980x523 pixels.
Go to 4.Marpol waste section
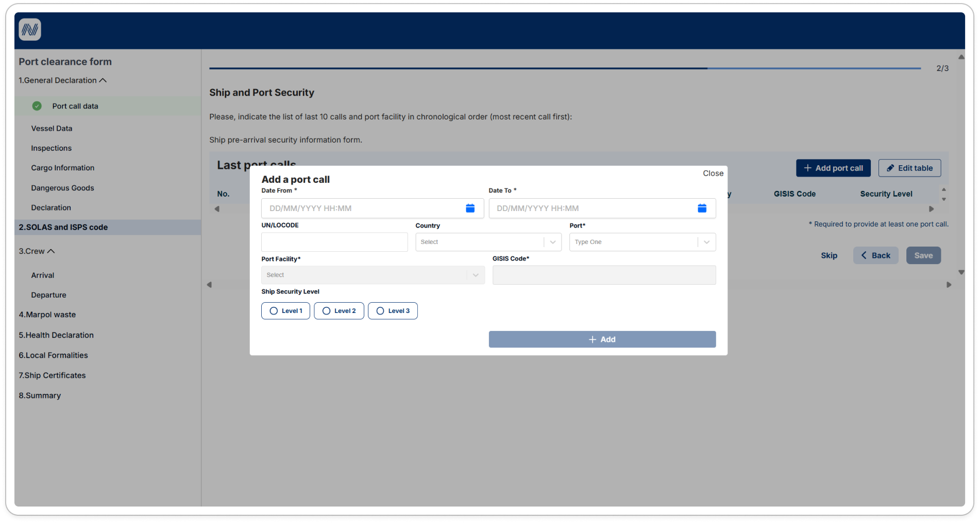click(x=47, y=315)
